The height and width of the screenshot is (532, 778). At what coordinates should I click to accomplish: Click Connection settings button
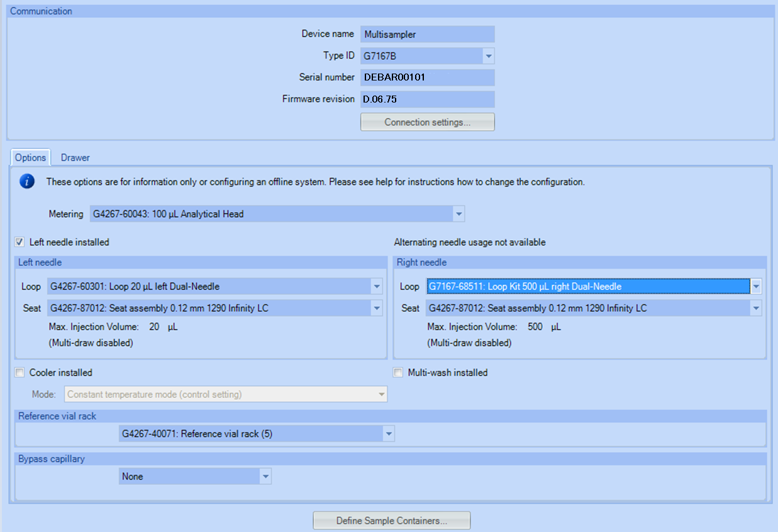[x=427, y=121]
